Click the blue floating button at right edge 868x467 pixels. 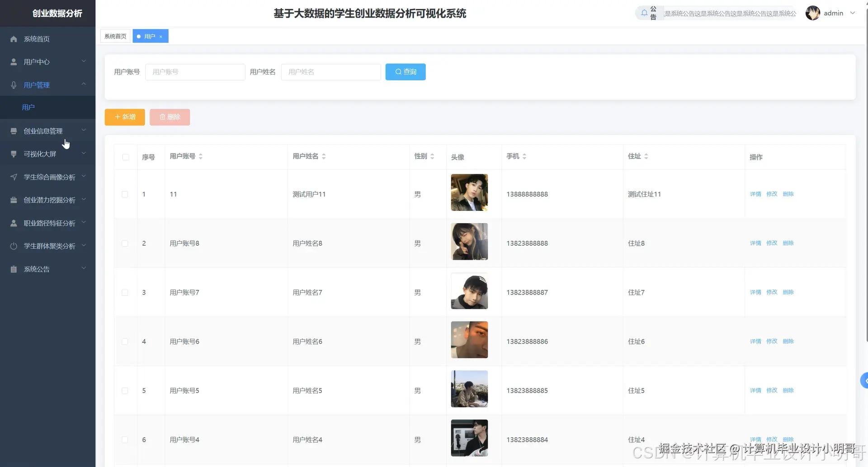click(x=864, y=380)
